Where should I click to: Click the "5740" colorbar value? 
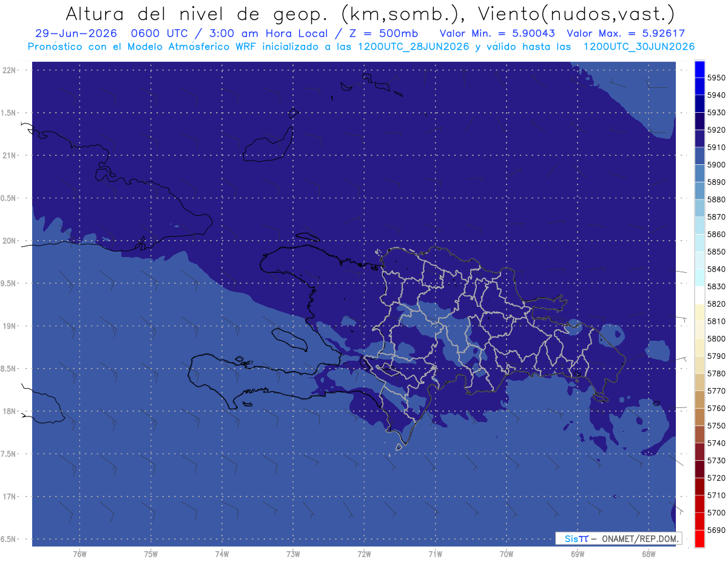point(716,443)
